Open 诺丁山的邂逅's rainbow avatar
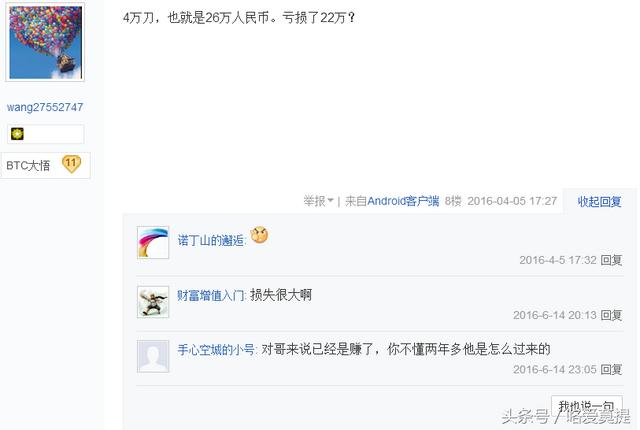Viewport: 640px width, 430px height. [153, 242]
